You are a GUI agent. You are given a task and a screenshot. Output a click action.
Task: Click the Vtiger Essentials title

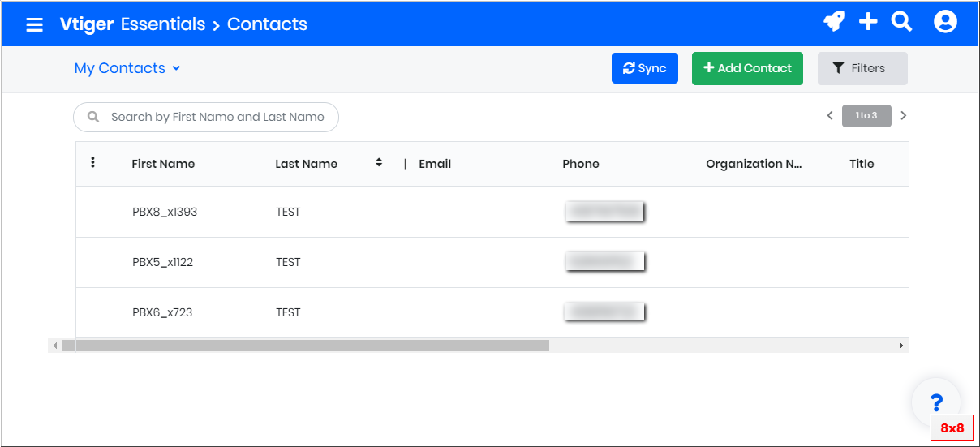tap(132, 24)
